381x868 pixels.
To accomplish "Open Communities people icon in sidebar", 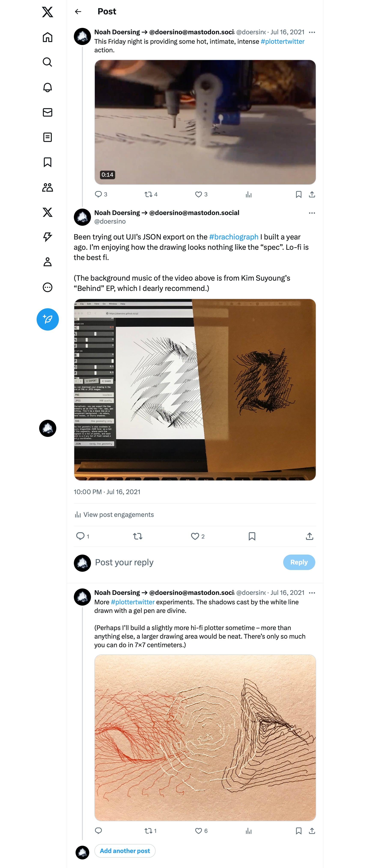I will (x=48, y=187).
